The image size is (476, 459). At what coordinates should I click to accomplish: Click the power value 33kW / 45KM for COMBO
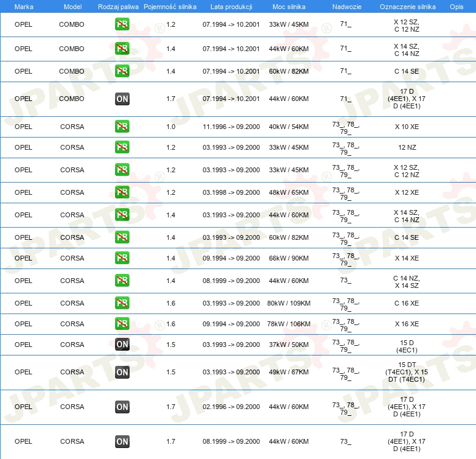point(289,24)
